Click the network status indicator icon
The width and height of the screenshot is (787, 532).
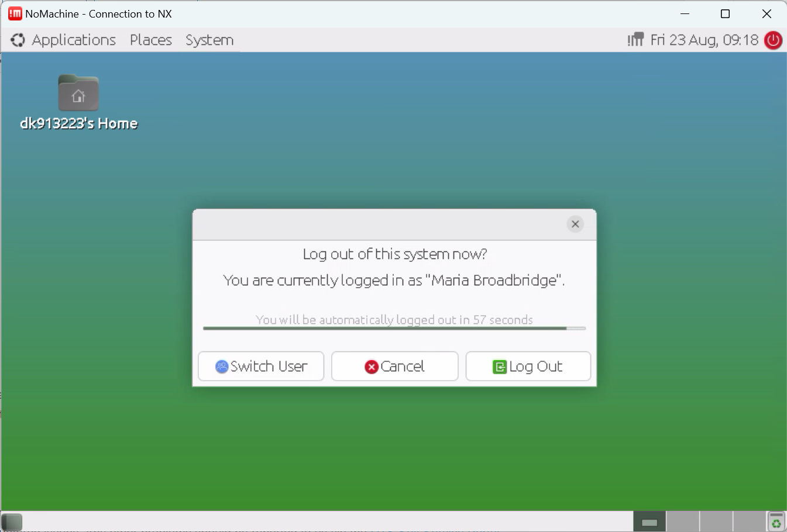636,39
